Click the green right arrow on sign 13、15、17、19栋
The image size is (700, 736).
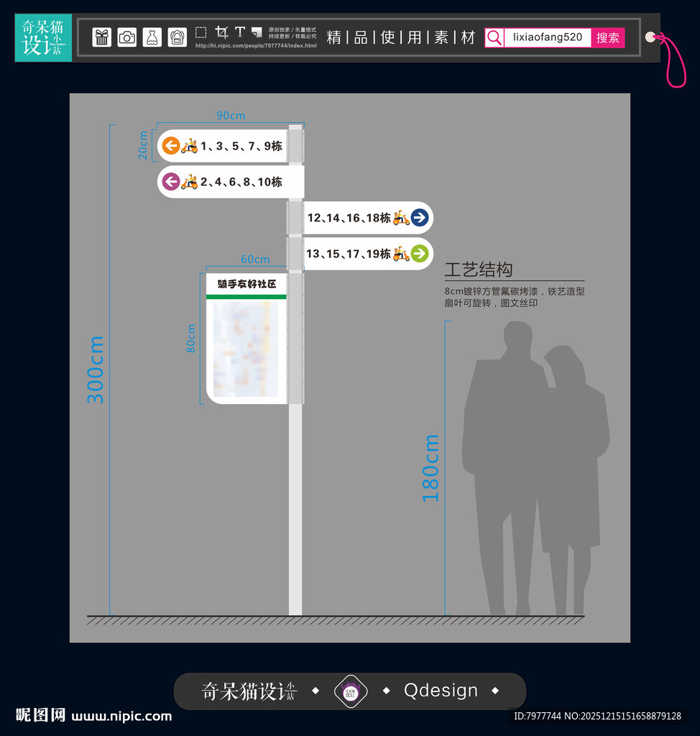pos(420,254)
